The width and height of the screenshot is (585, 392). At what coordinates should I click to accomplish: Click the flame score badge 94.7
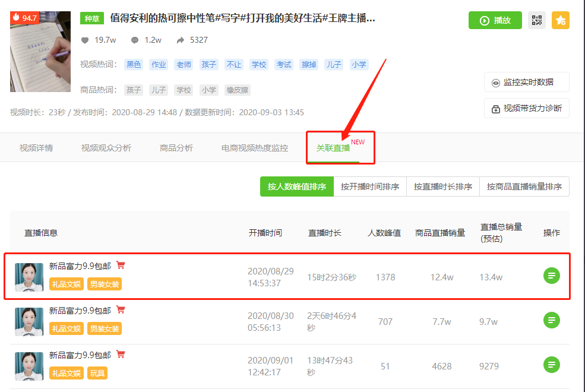24,18
